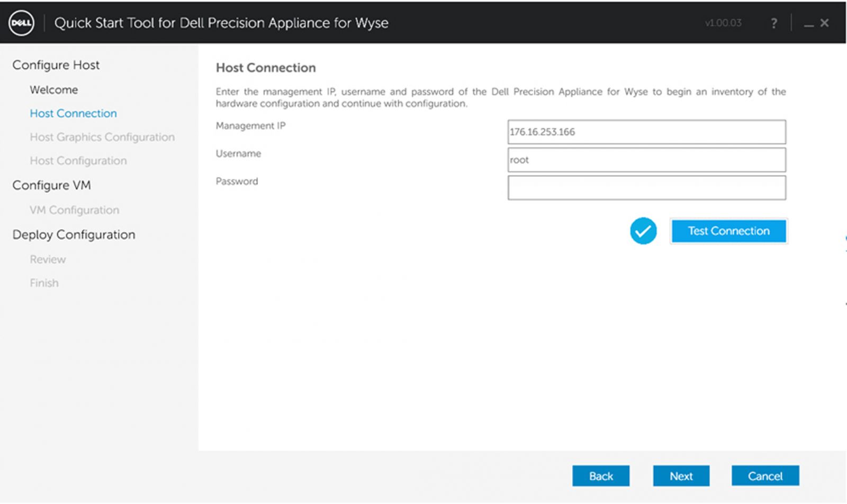
Task: Select the Host Connection step
Action: pos(73,113)
